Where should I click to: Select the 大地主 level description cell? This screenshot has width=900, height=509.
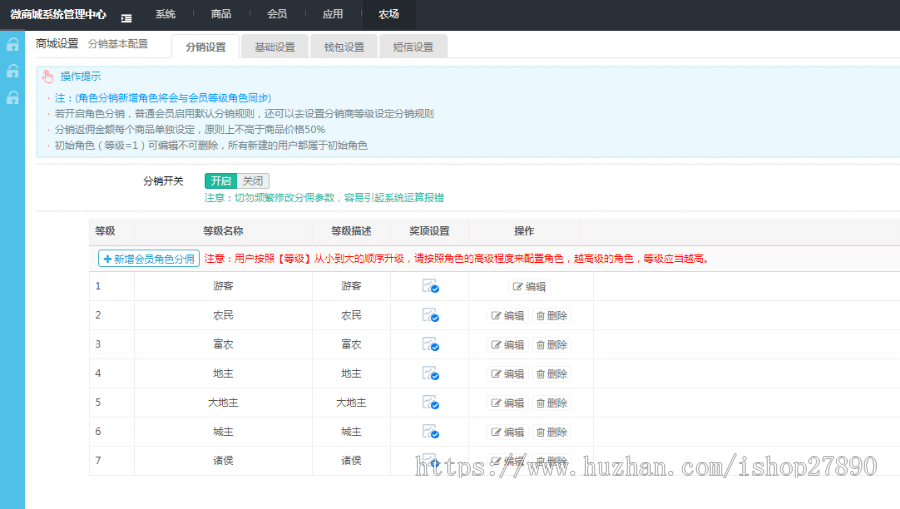351,403
